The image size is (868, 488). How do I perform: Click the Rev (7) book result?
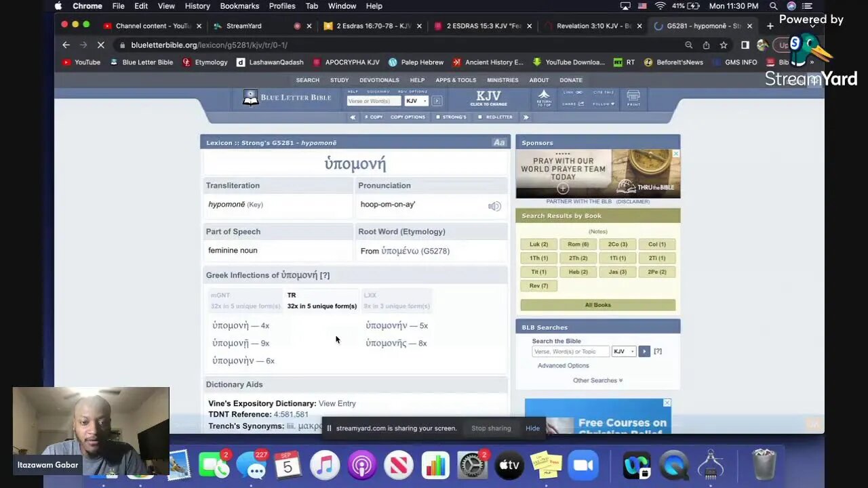tap(538, 285)
